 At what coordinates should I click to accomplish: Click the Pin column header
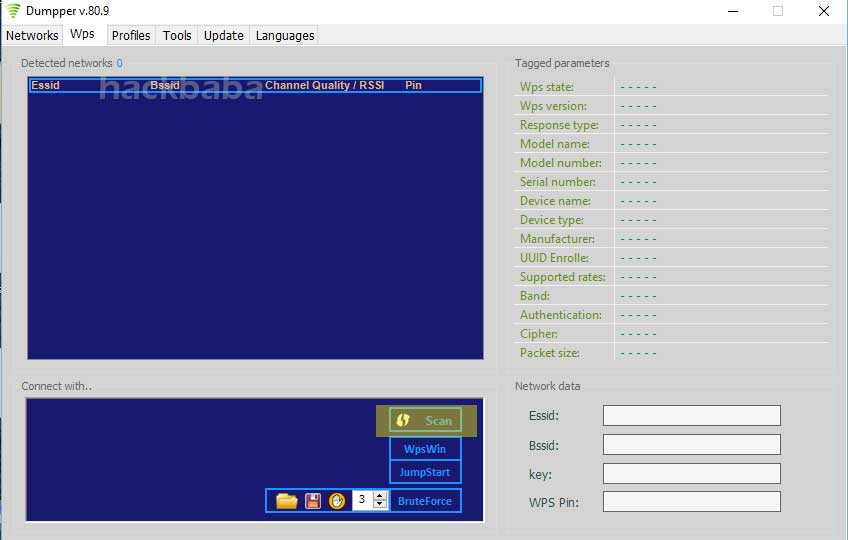click(413, 85)
